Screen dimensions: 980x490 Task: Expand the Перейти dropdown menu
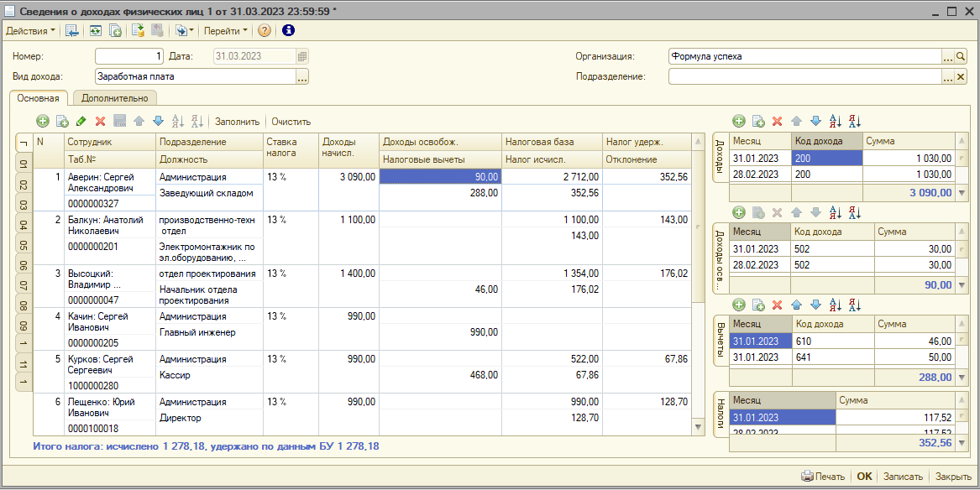coord(225,31)
